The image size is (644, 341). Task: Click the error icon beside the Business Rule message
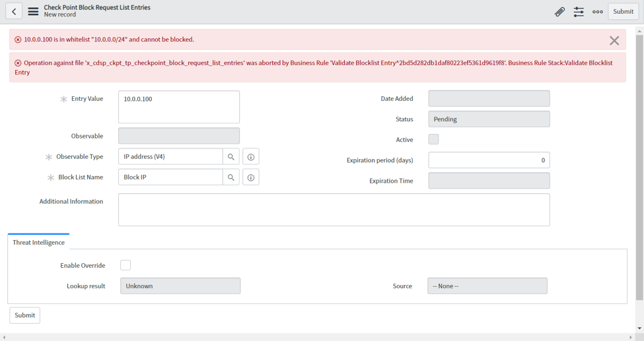[18, 63]
